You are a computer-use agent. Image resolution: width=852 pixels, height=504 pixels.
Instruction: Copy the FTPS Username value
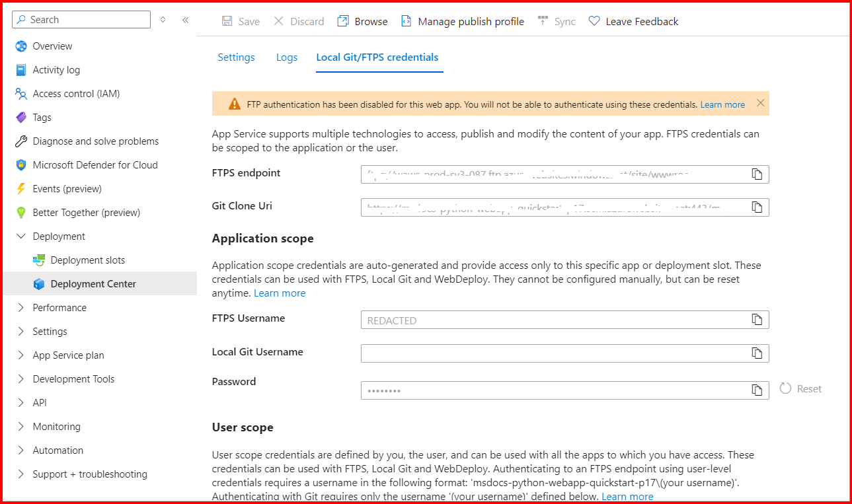click(757, 320)
